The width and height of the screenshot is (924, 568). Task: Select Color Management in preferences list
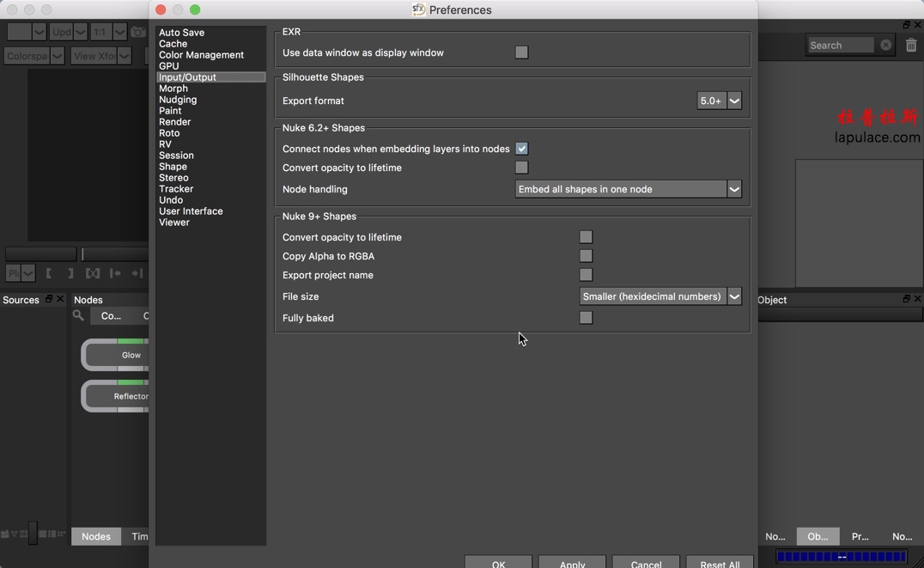(201, 55)
